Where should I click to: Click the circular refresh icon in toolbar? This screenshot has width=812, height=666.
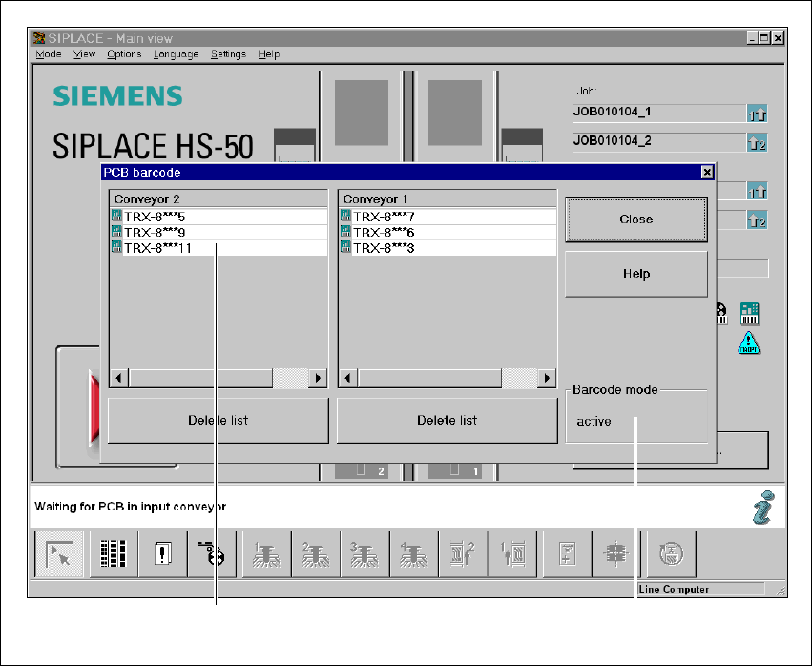tap(672, 554)
